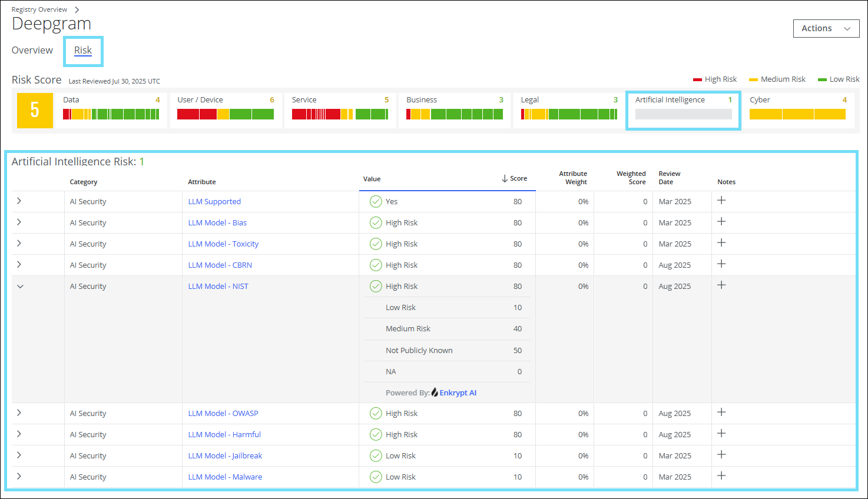Add note to LLM Model - Malware row
Screen dimensions: 868x499
point(721,476)
